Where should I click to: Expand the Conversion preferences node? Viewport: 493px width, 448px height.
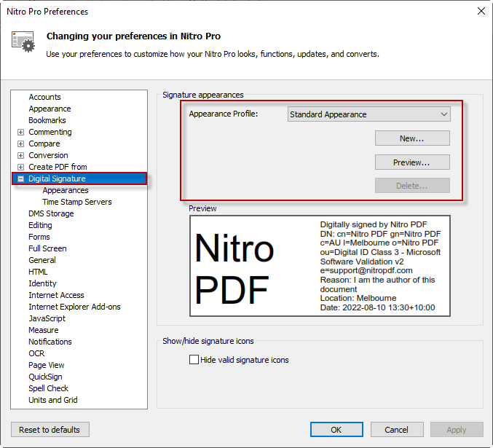click(x=20, y=155)
